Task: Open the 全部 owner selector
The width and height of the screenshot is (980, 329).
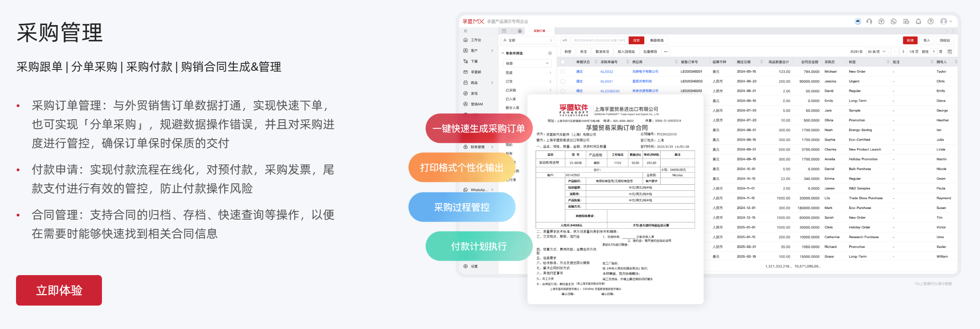Action: (527, 40)
